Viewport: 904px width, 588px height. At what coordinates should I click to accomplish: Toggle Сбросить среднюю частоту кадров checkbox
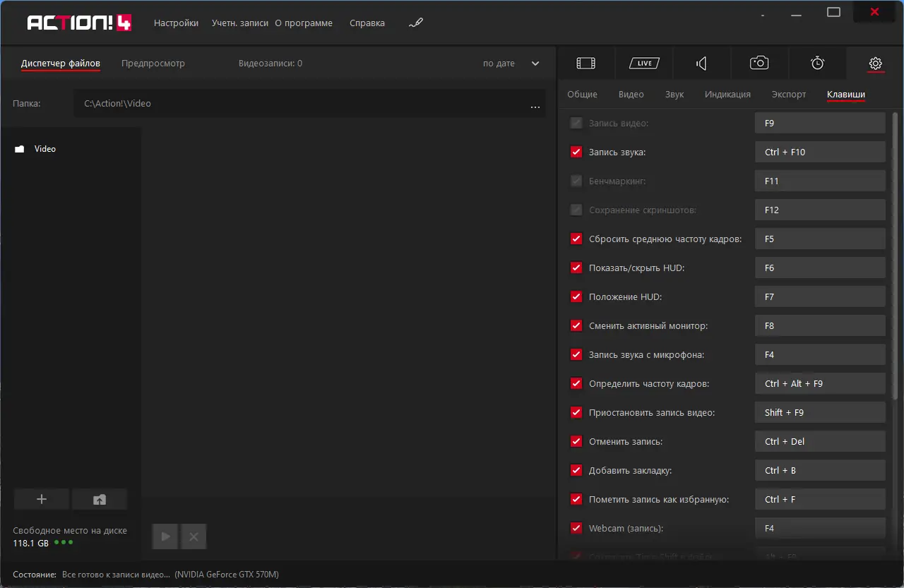576,239
